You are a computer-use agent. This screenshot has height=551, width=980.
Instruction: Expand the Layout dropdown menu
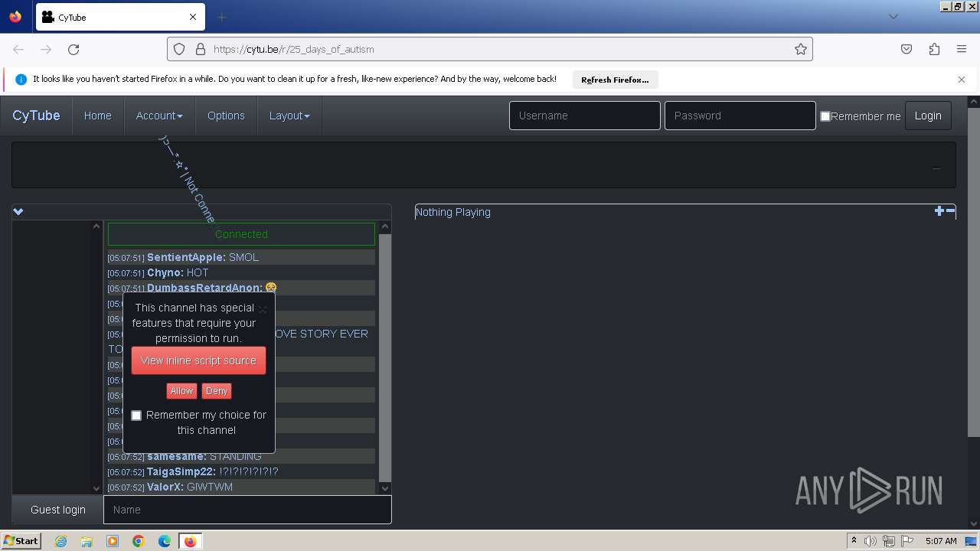(x=289, y=116)
